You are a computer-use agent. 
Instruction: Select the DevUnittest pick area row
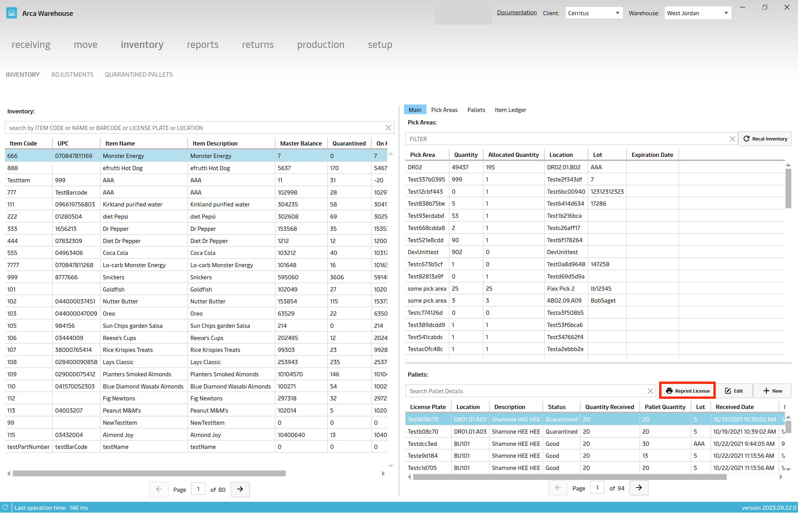[x=595, y=252]
